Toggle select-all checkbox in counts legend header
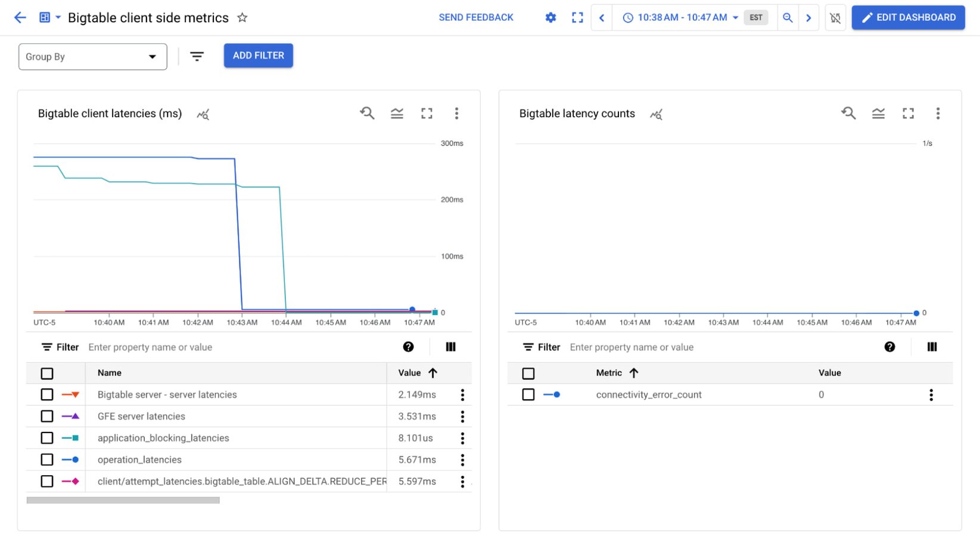This screenshot has width=980, height=542. click(528, 373)
